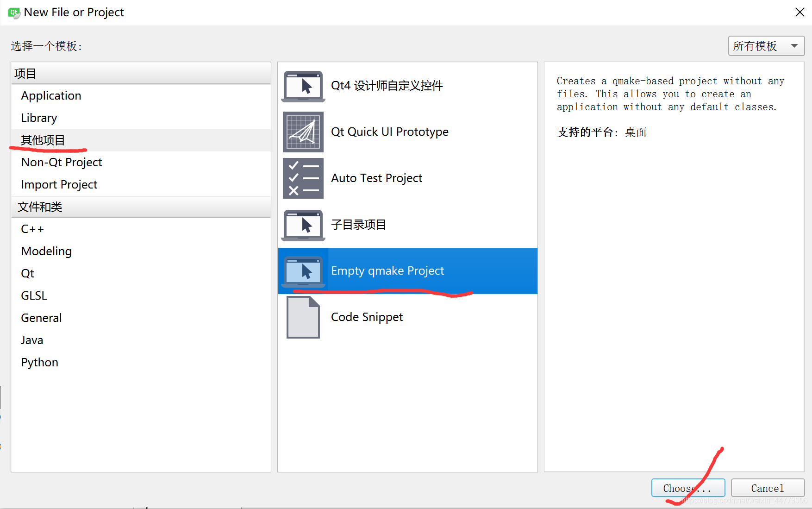
Task: Select the Code Snippet template label
Action: pos(367,317)
